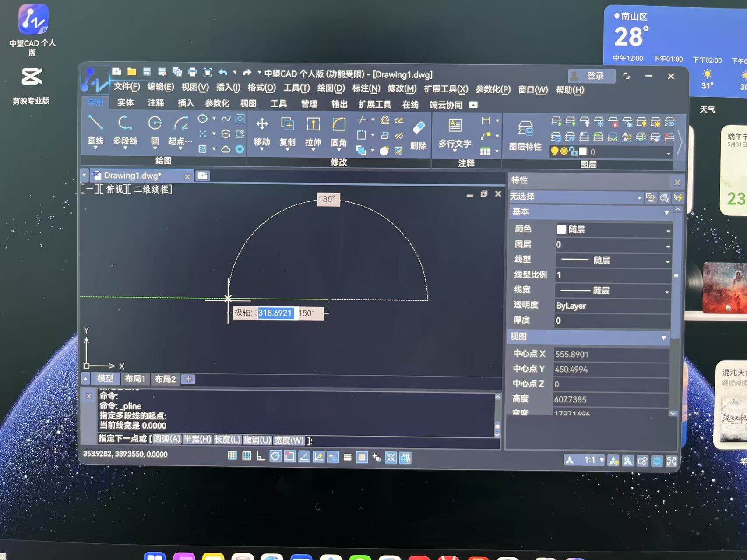Click the Redo arrow in title bar
747x560 pixels.
(x=247, y=72)
